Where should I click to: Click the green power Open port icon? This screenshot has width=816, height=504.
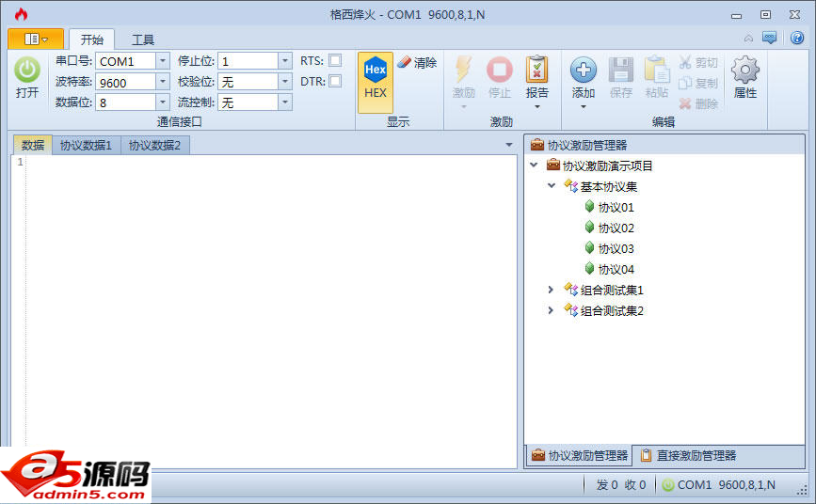click(x=27, y=70)
